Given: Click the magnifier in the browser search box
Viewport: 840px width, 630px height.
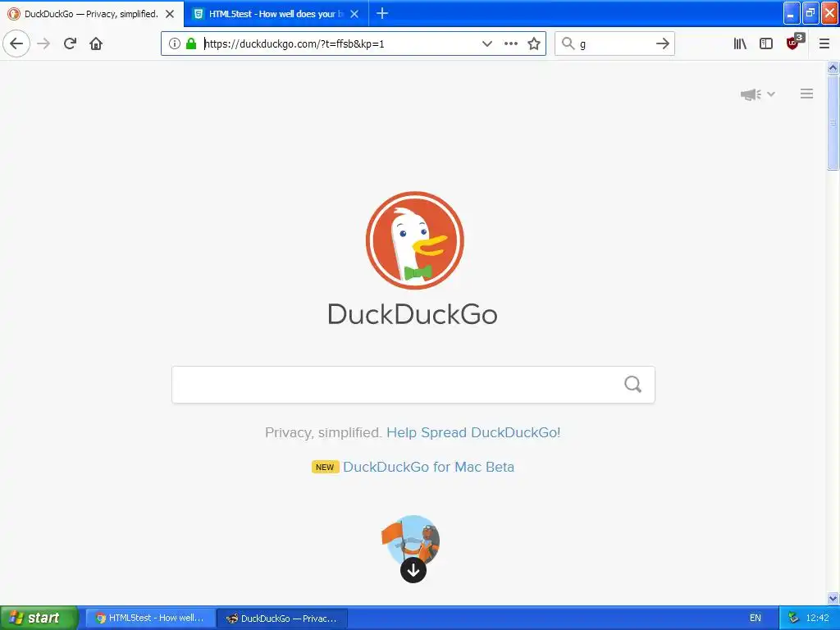Looking at the screenshot, I should click(x=568, y=43).
